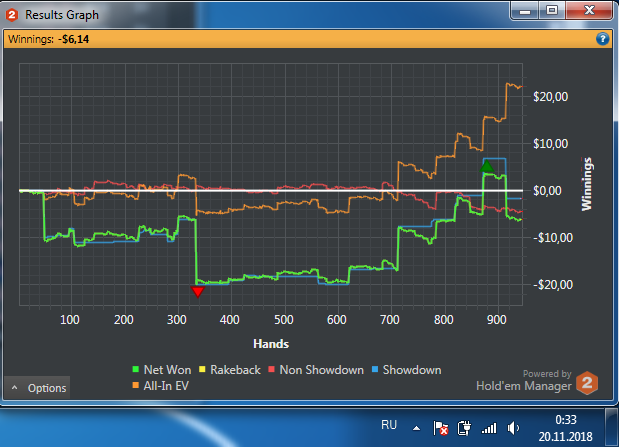Click the 100 hands axis label
This screenshot has width=619, height=447.
click(70, 319)
